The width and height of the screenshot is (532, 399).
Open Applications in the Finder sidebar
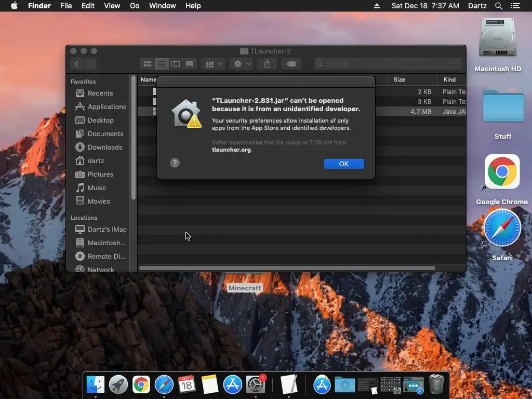[x=100, y=107]
